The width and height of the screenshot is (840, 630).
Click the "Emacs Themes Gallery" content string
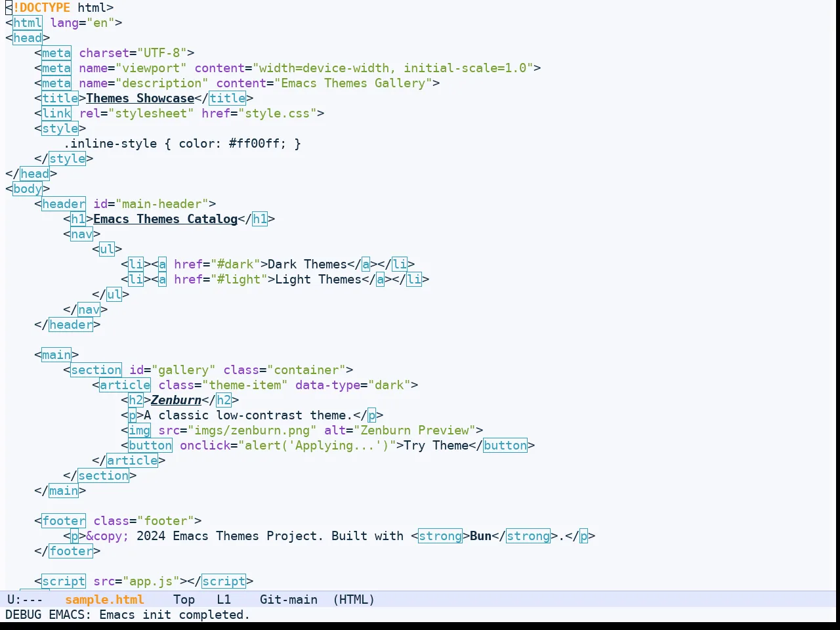[x=354, y=83]
